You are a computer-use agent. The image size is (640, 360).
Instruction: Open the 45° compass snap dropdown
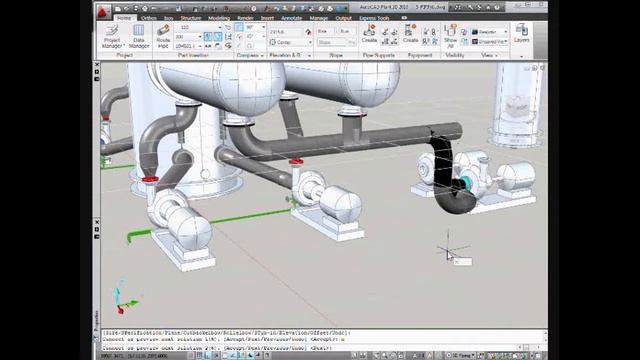(x=256, y=37)
